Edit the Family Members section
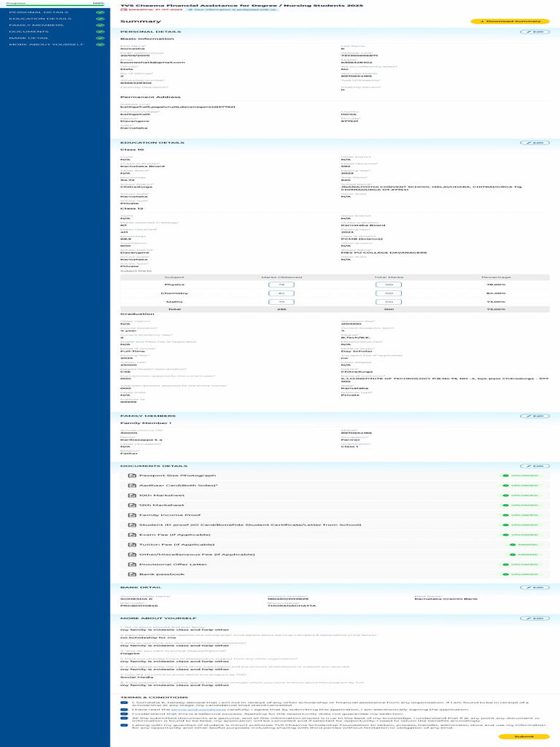 (x=534, y=417)
